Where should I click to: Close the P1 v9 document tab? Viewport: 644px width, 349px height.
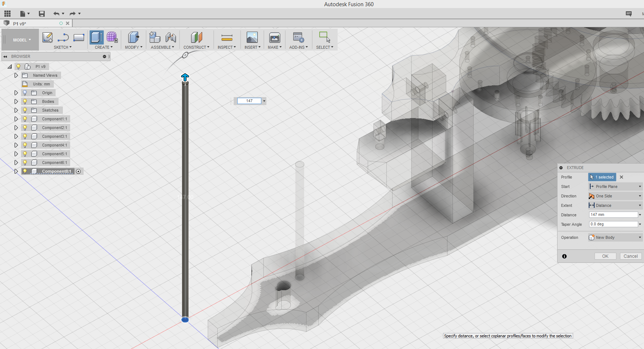coord(68,23)
